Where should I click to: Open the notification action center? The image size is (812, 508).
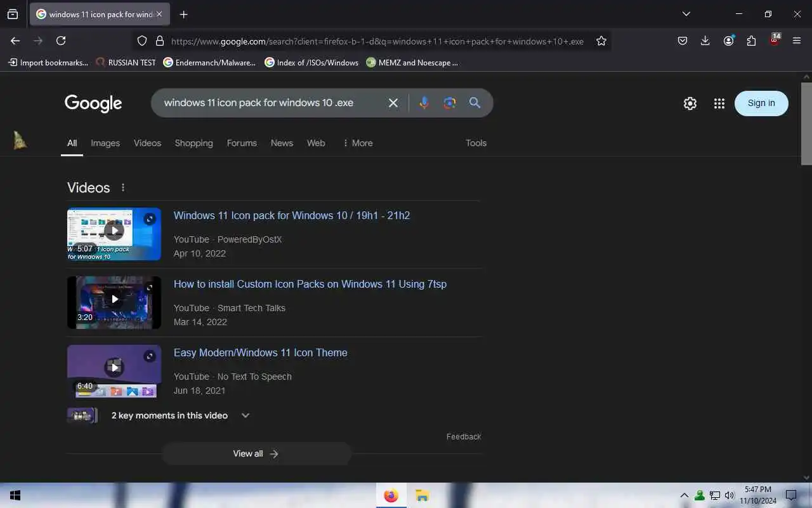[x=791, y=495]
